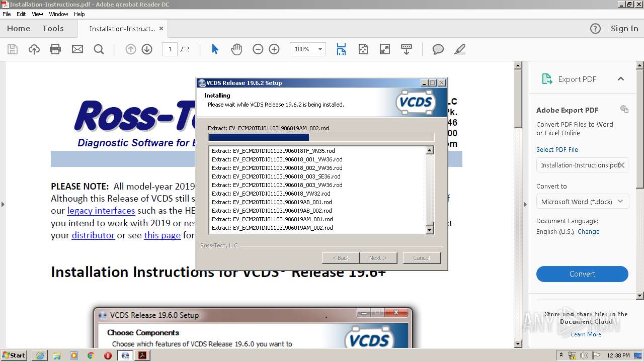The height and width of the screenshot is (362, 644).
Task: Click Cancel in VCDS Setup
Action: coord(421,258)
